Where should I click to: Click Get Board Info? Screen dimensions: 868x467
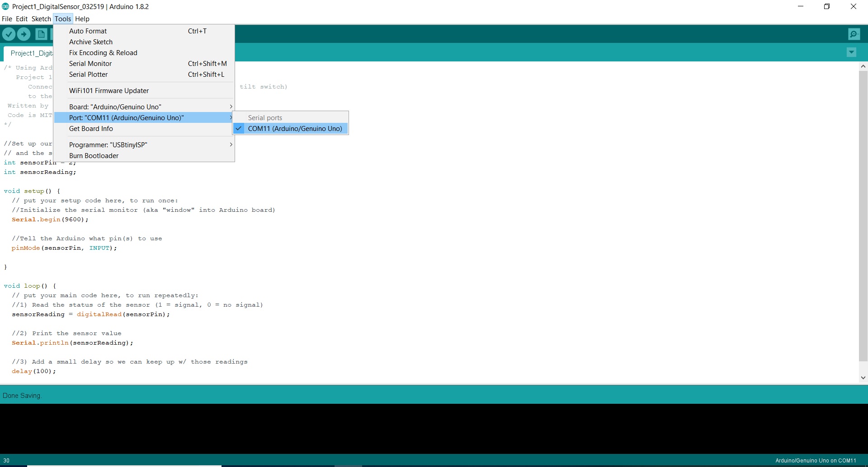(91, 128)
